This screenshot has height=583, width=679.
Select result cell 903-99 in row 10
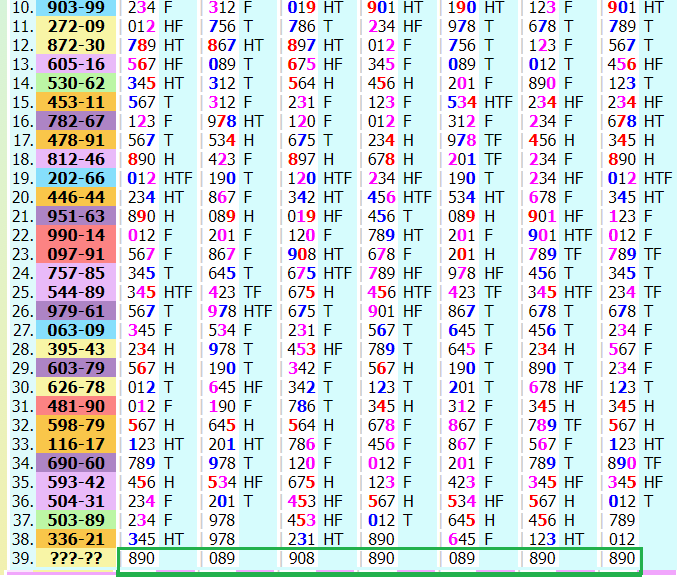click(x=76, y=8)
